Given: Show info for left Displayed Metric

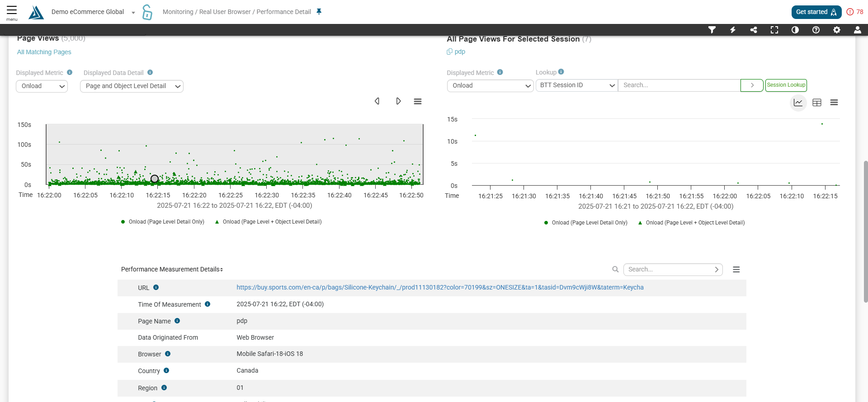Looking at the screenshot, I should point(70,72).
